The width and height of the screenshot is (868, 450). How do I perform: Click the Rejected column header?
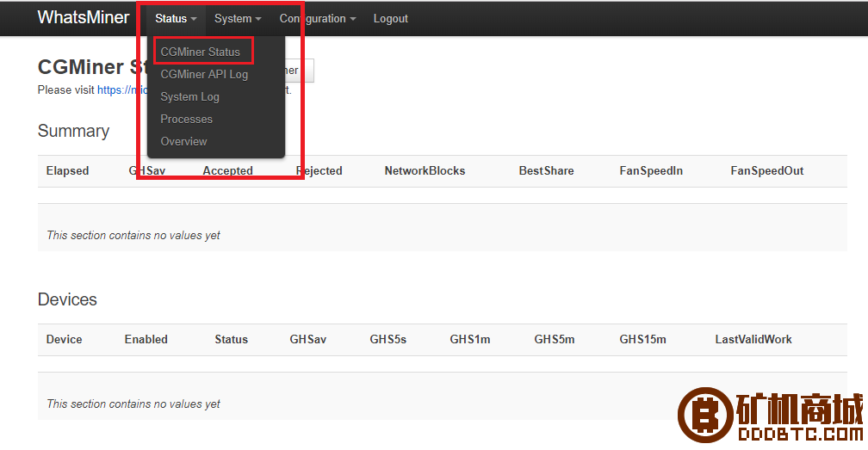click(319, 171)
